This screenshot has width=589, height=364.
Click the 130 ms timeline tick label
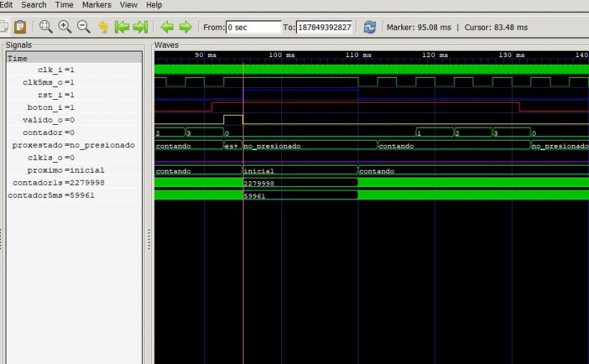pyautogui.click(x=512, y=55)
